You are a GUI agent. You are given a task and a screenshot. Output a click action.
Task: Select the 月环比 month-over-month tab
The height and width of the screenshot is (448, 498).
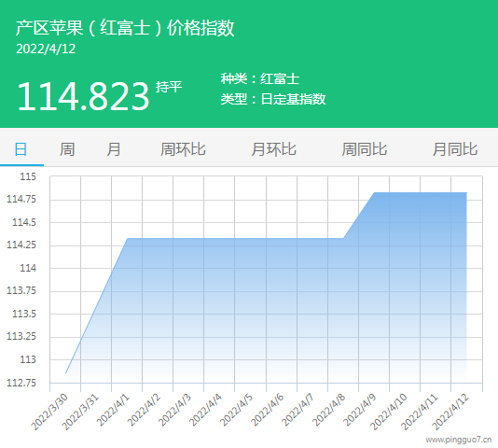[x=274, y=148]
